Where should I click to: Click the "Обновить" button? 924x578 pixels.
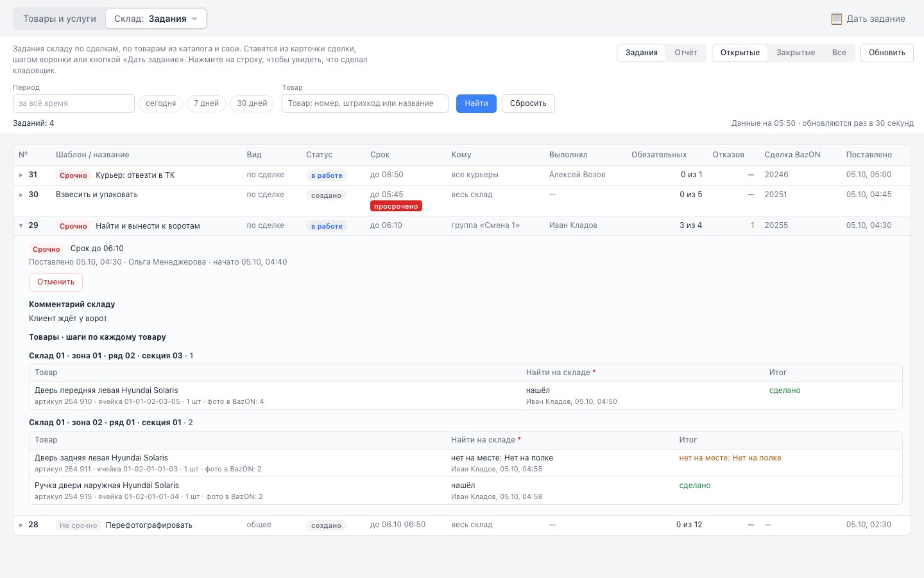coord(887,53)
